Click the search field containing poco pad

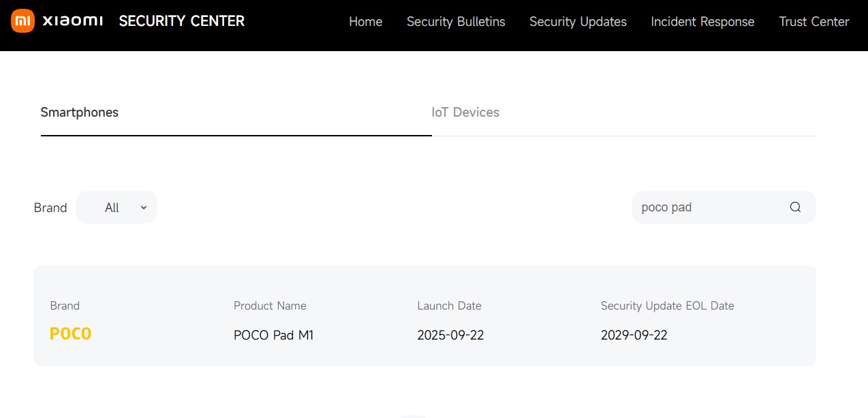click(724, 207)
